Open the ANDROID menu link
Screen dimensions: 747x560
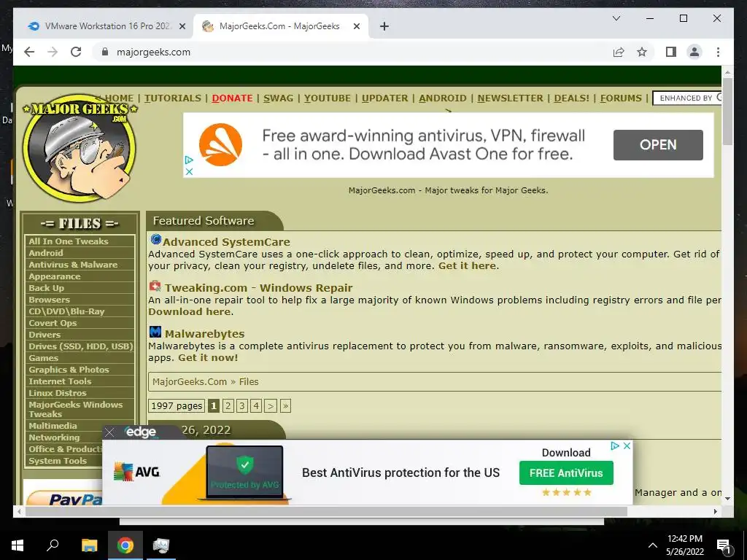[x=443, y=98]
